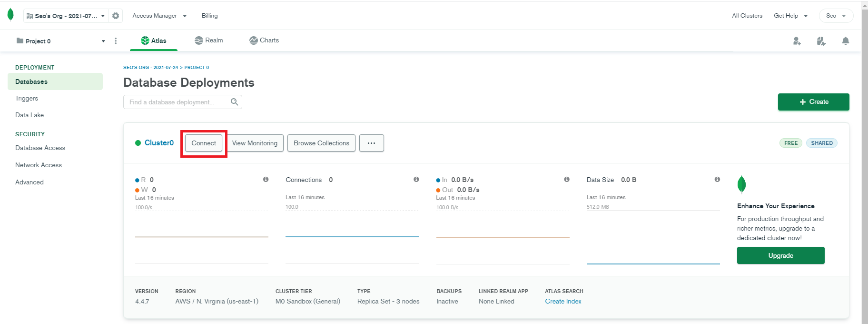Expand the Access Manager dropdown
The width and height of the screenshot is (868, 324).
point(159,16)
